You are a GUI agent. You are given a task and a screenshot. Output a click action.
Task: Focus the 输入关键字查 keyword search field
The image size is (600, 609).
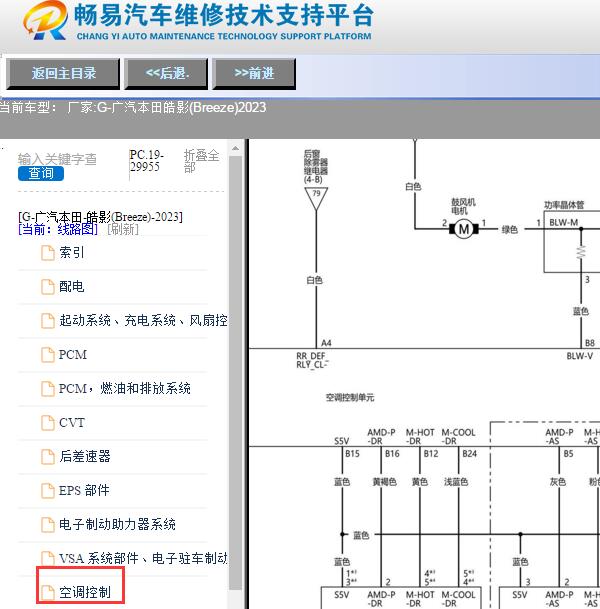57,159
